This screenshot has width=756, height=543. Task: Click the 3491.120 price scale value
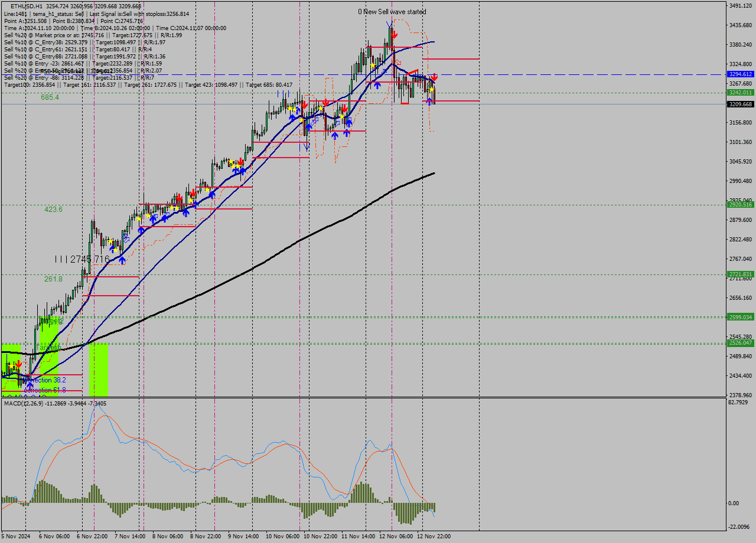tap(741, 5)
